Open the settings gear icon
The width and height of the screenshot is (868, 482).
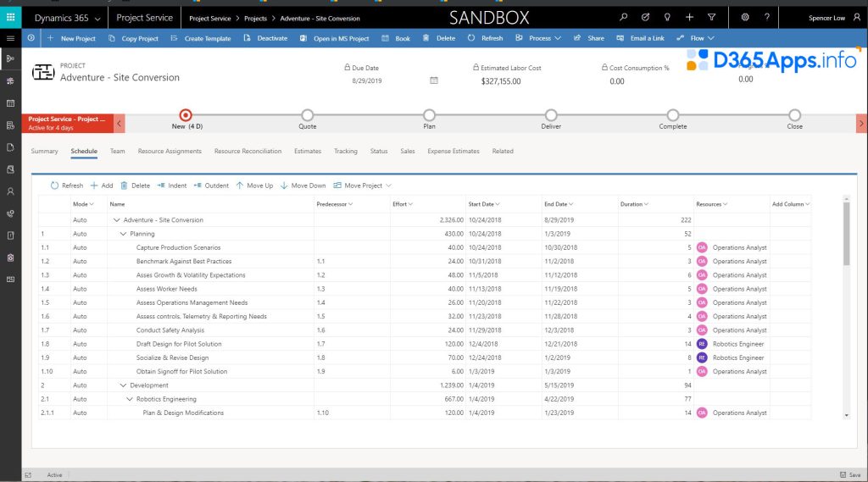[745, 17]
